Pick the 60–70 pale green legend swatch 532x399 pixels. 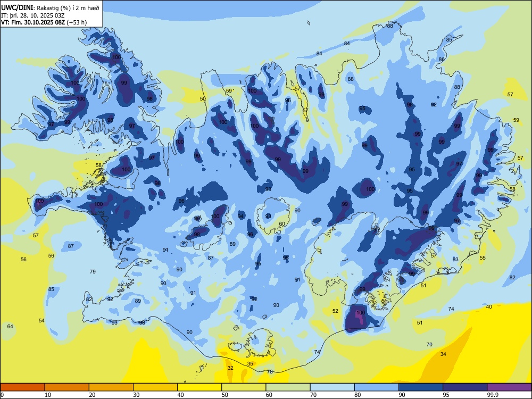288,387
